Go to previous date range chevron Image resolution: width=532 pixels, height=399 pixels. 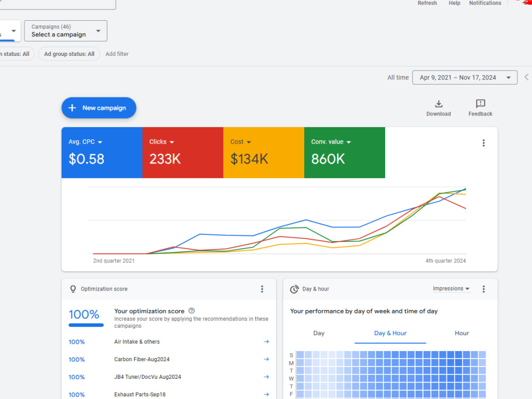(x=526, y=77)
